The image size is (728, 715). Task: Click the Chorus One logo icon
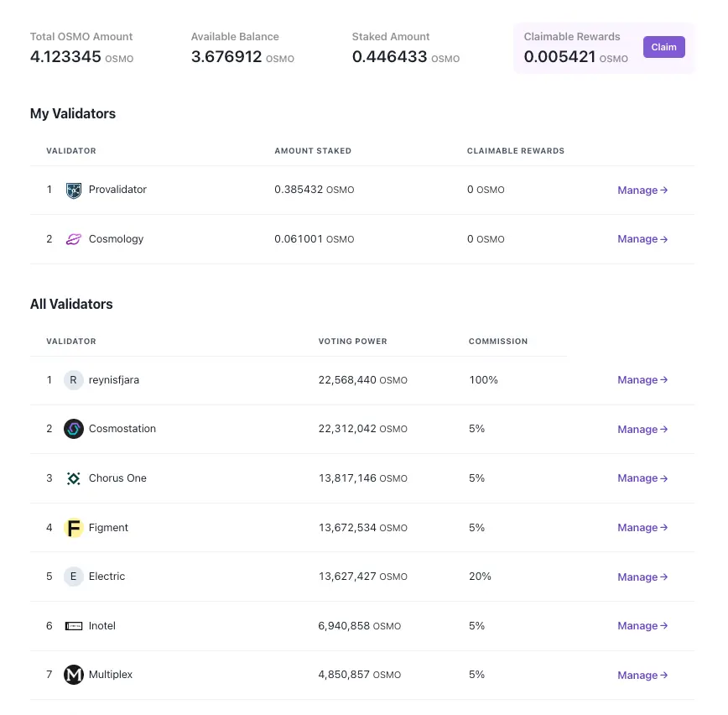[x=74, y=478]
